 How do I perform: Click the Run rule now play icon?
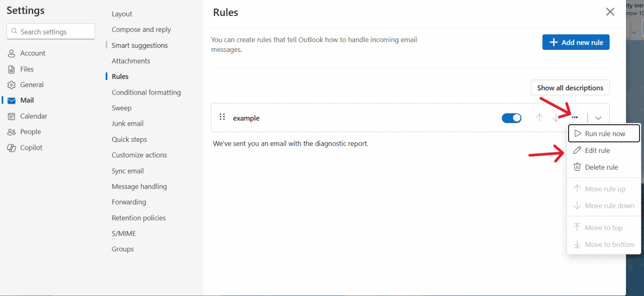tap(577, 133)
